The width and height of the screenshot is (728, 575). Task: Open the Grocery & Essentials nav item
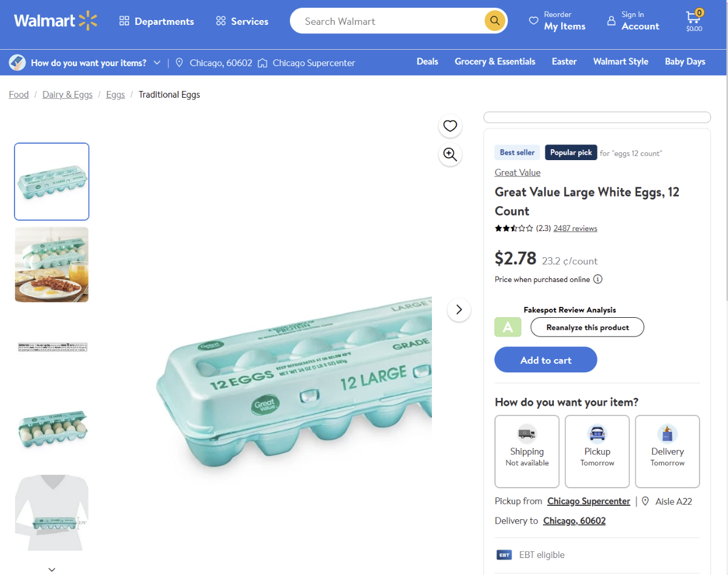pyautogui.click(x=494, y=62)
